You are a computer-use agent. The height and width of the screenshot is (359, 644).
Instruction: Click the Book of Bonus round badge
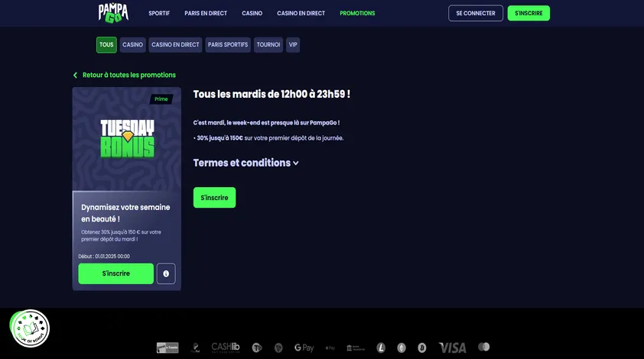click(30, 328)
